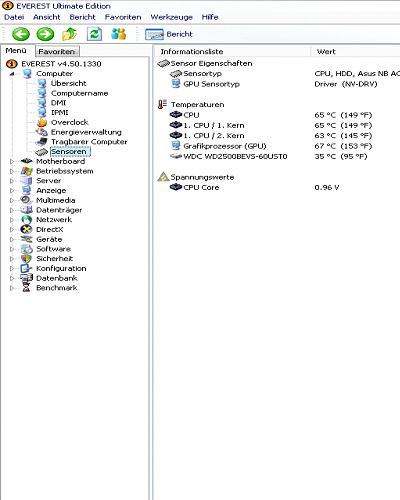Click the DMI icon in the tree
This screenshot has width=400, height=500.
tap(42, 103)
